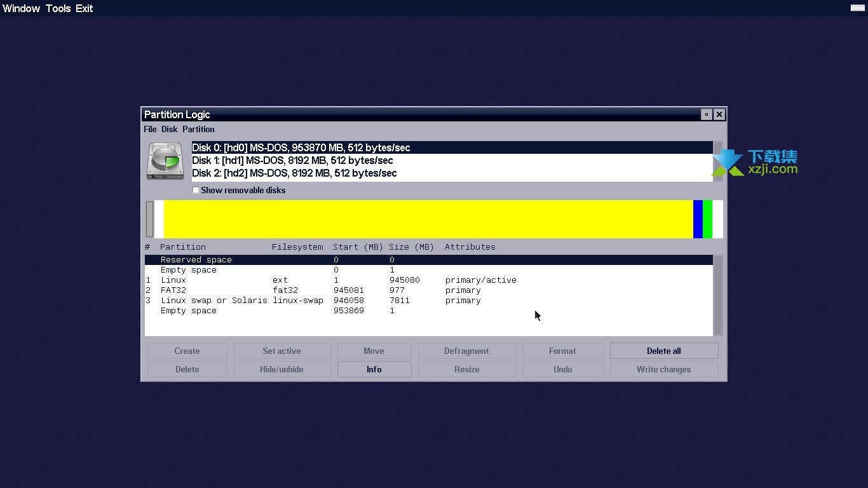Click the Size (MB) column header

(x=412, y=247)
